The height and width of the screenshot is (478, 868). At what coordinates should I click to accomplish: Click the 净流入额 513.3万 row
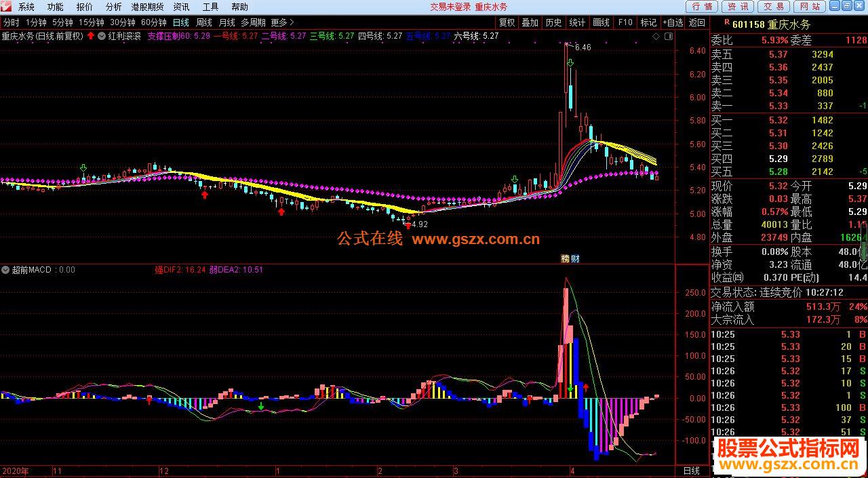coord(789,306)
